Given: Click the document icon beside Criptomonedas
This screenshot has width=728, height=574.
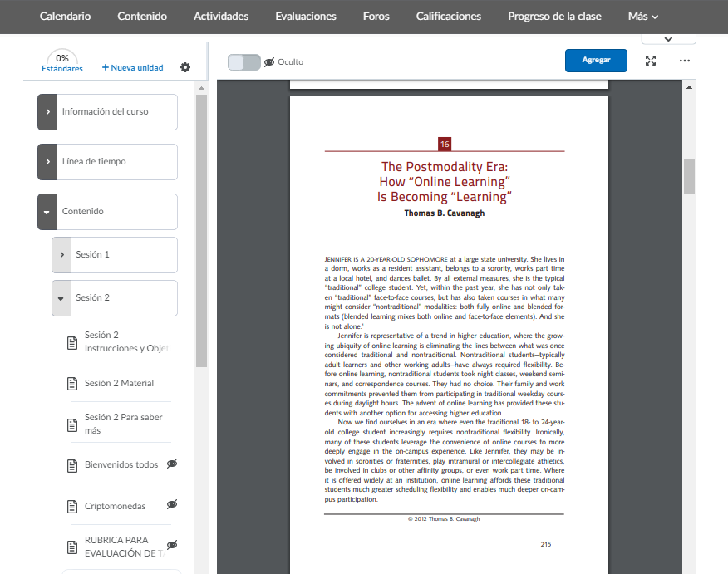Looking at the screenshot, I should (71, 506).
